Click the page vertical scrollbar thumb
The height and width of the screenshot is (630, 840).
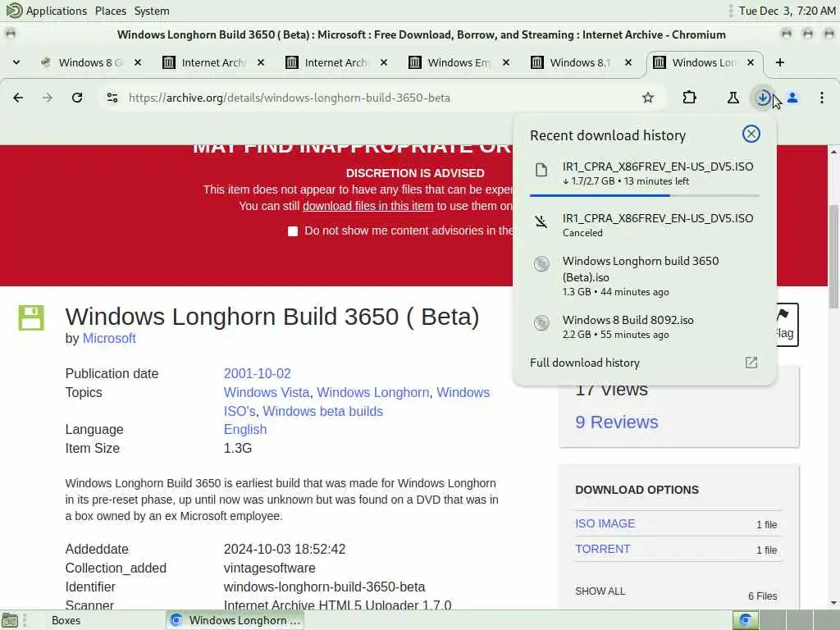(833, 256)
